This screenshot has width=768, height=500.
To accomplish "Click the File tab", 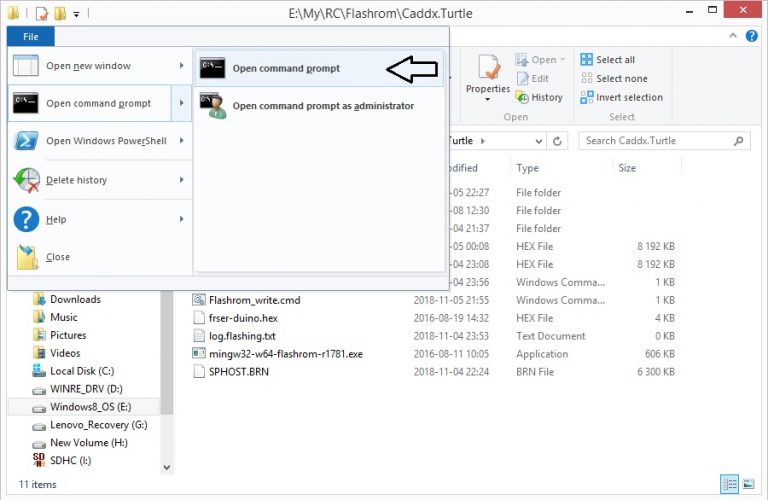I will (30, 37).
